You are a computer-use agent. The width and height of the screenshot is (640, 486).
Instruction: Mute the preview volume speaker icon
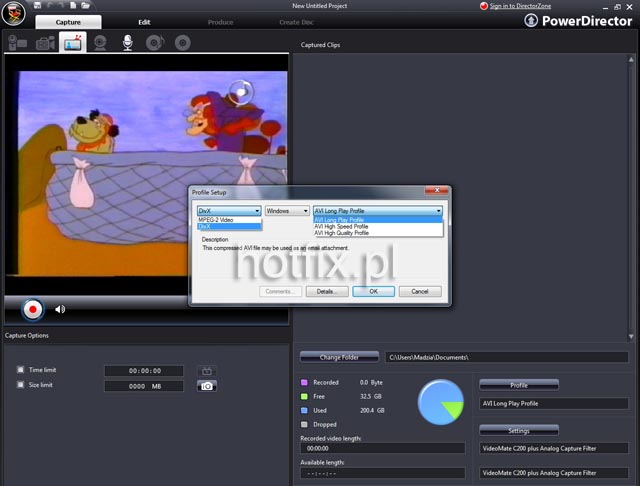60,309
